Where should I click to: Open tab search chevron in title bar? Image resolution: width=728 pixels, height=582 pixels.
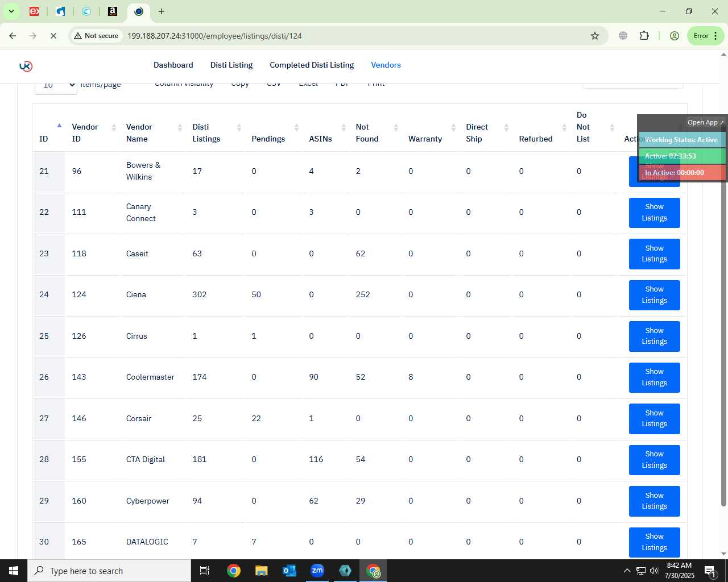[x=11, y=11]
